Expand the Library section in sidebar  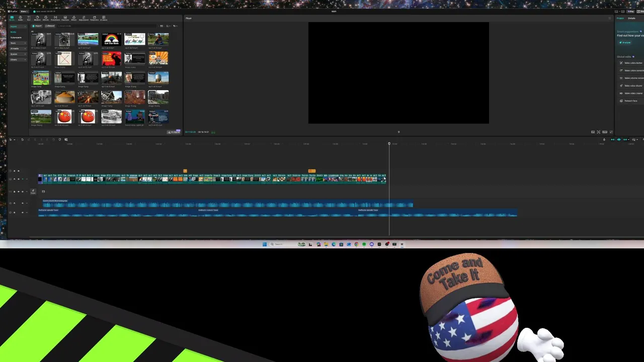pyautogui.click(x=18, y=59)
